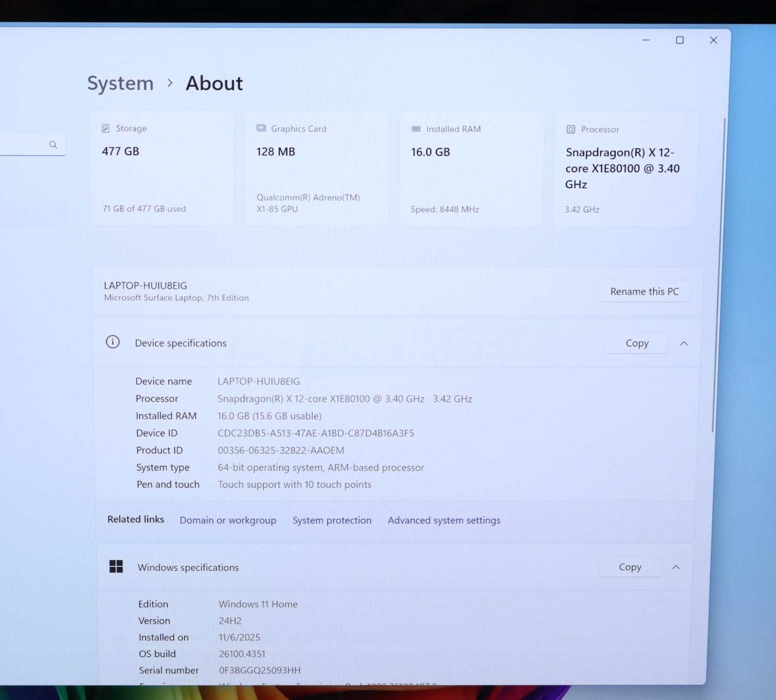Collapse the Device specifications section
The width and height of the screenshot is (776, 700).
click(x=684, y=343)
